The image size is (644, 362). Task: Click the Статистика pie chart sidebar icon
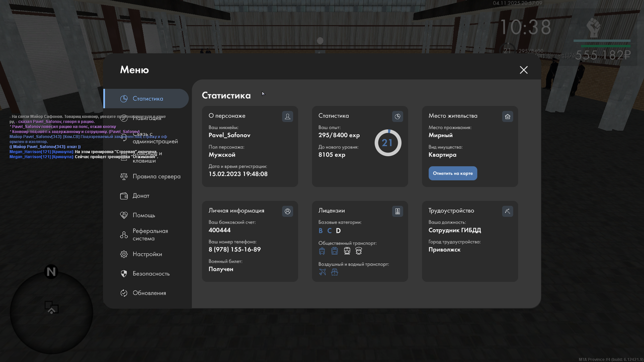(x=124, y=99)
